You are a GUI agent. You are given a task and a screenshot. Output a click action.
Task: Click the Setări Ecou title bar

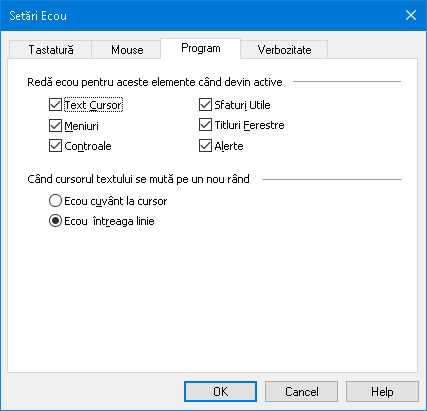[x=200, y=16]
